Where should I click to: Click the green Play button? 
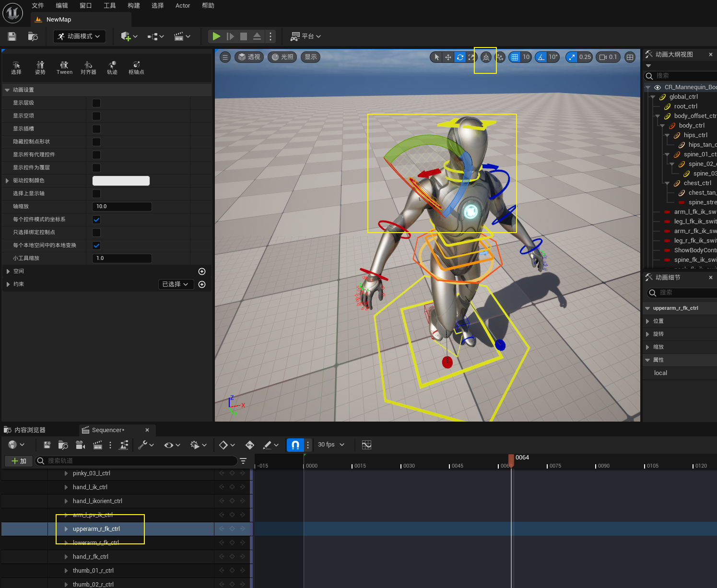click(216, 36)
